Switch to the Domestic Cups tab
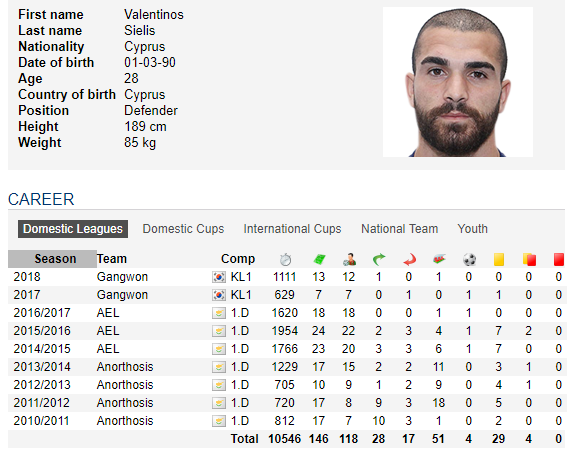This screenshot has height=450, width=567. coord(183,229)
